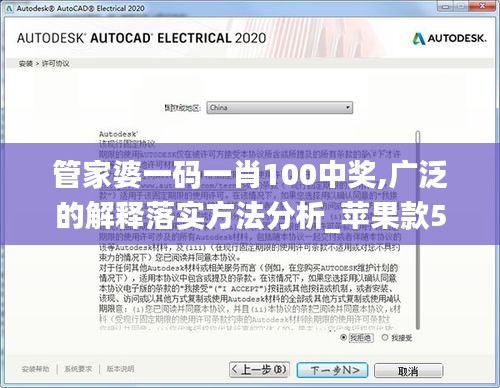
Task: Click the 许可协议 breadcrumb item
Action: pyautogui.click(x=55, y=63)
